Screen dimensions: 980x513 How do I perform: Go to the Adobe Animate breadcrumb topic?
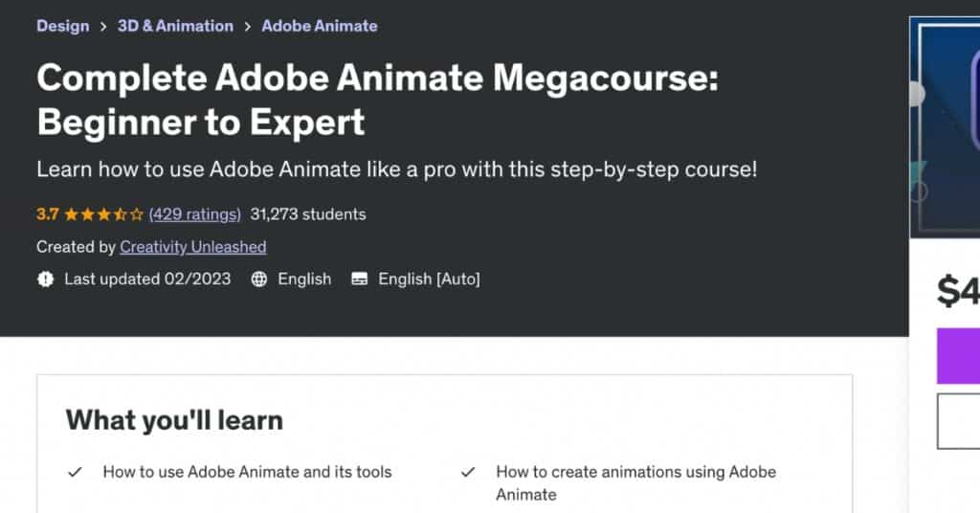[x=320, y=26]
